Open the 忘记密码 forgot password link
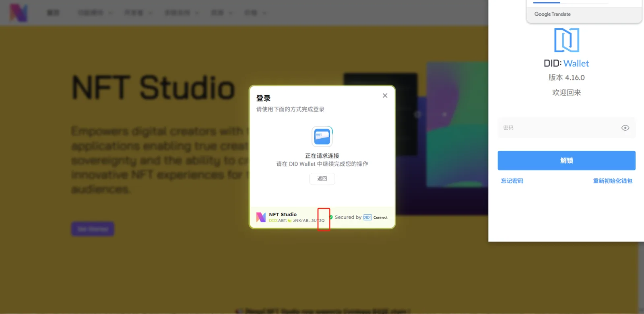The width and height of the screenshot is (644, 314). pyautogui.click(x=512, y=181)
